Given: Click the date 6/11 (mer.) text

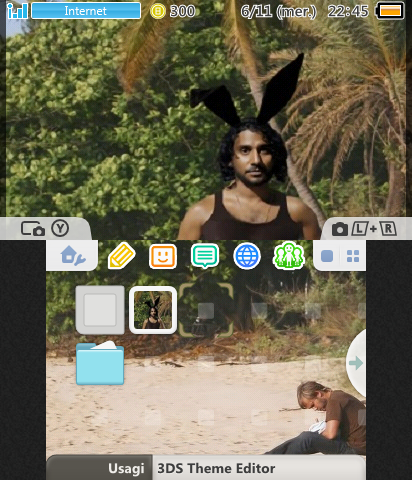Looking at the screenshot, I should [278, 12].
